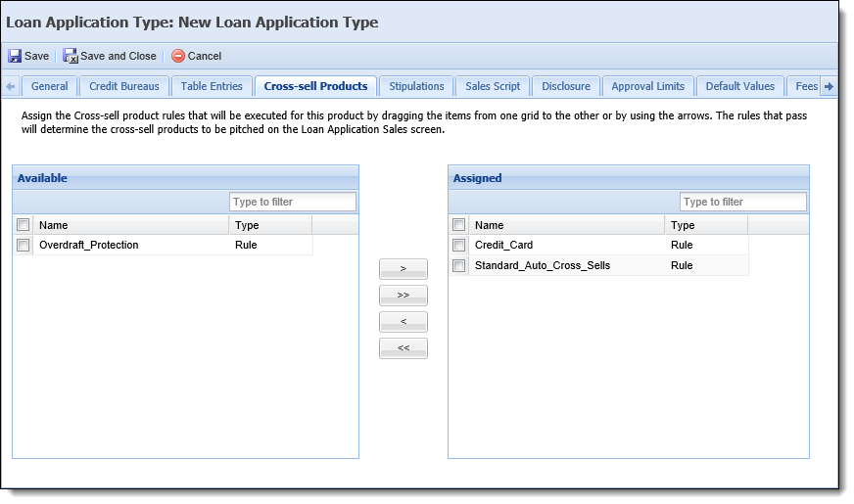Sort Available grid by Type column
Screen dimensions: 854x504
(x=270, y=225)
